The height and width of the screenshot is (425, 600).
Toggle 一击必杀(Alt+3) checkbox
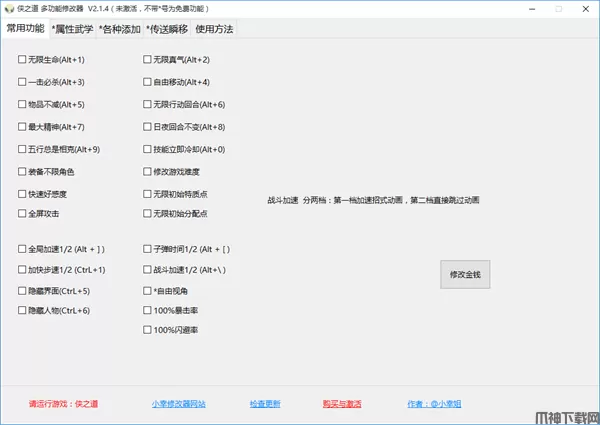[22, 82]
